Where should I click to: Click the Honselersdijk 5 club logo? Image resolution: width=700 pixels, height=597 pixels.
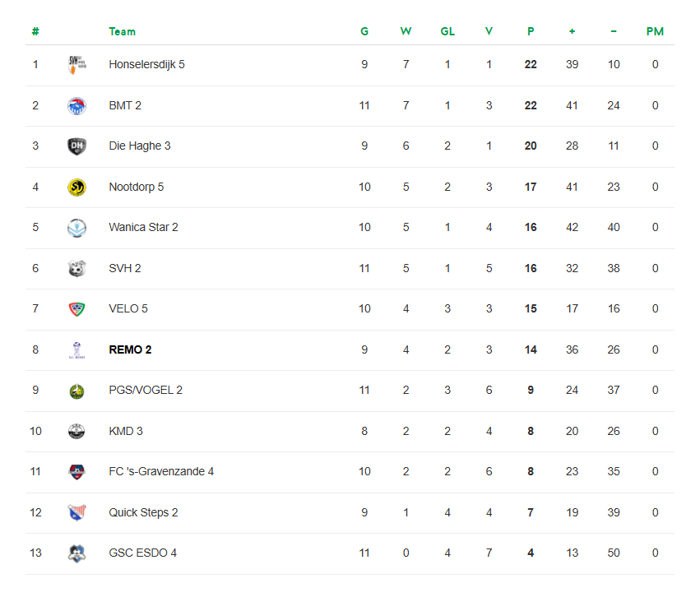76,65
